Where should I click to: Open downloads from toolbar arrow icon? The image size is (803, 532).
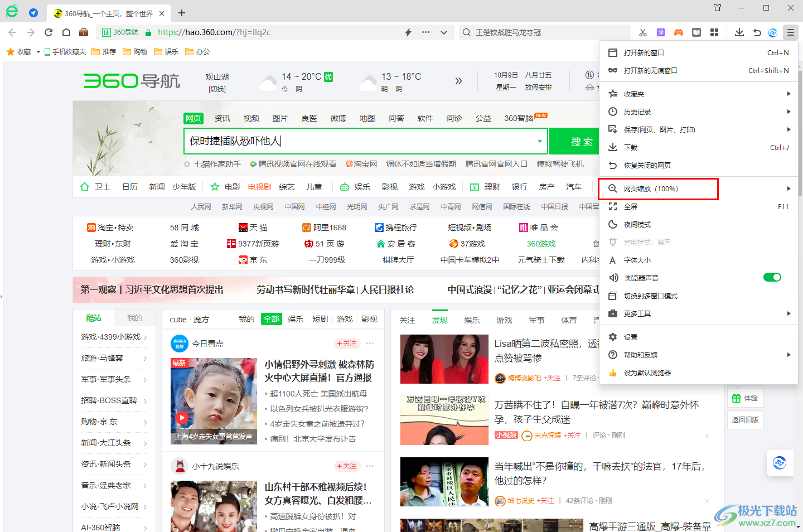739,32
